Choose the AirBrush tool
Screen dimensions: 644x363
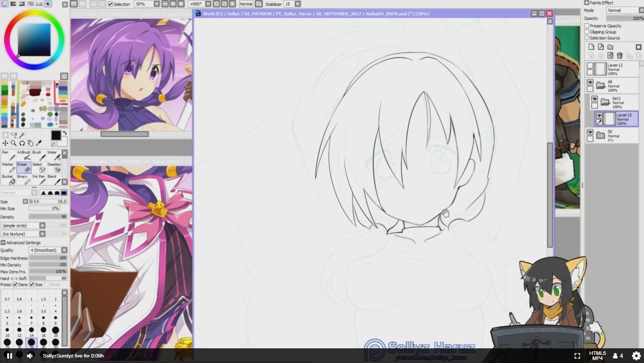(x=23, y=155)
